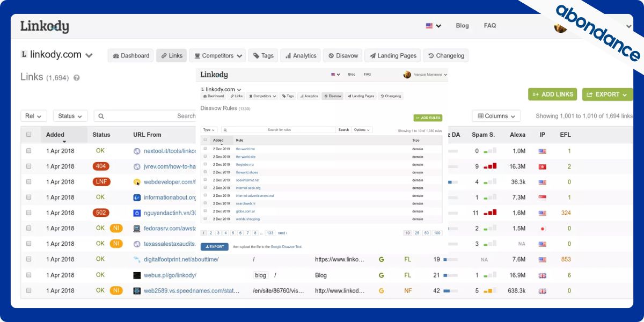Viewport: 644px width, 322px height.
Task: Click blue EXPORT button in Disavow inset
Action: [x=215, y=247]
